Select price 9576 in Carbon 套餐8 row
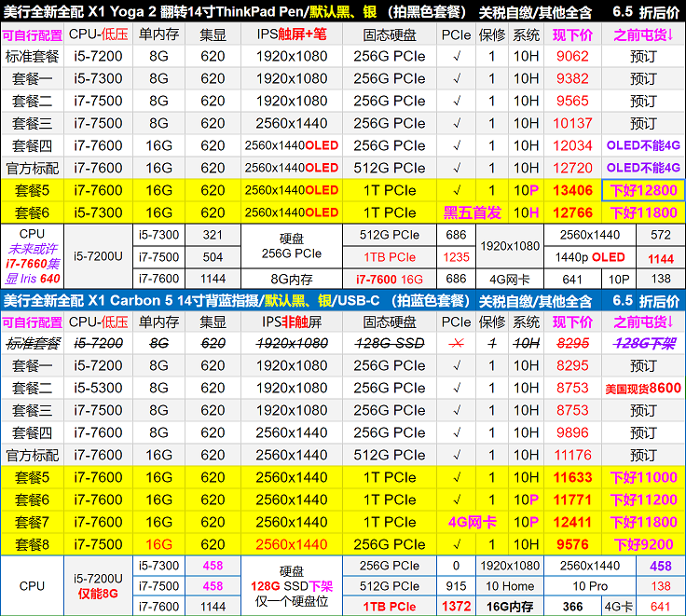The width and height of the screenshot is (686, 616). pyautogui.click(x=572, y=544)
